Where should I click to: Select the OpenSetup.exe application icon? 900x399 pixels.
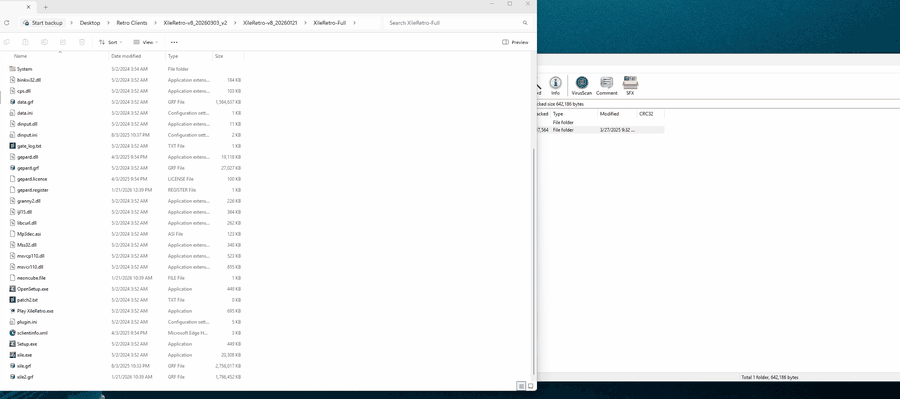(13, 289)
